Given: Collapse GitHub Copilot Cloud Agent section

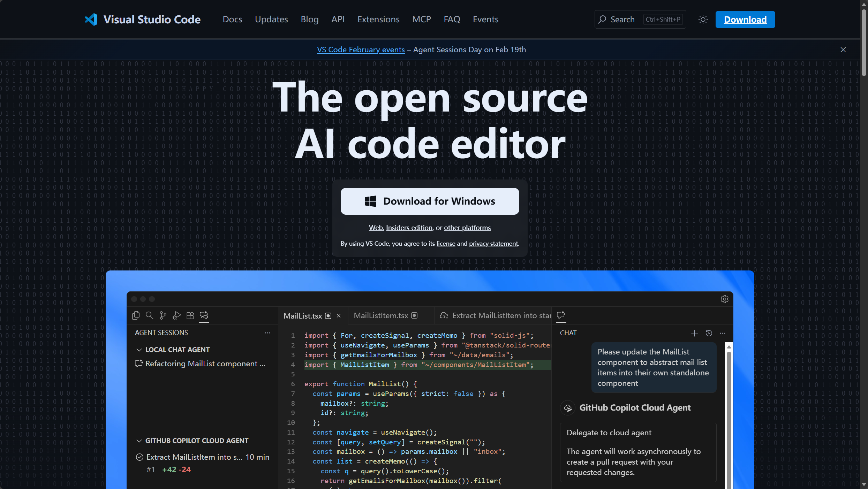Looking at the screenshot, I should pyautogui.click(x=139, y=441).
